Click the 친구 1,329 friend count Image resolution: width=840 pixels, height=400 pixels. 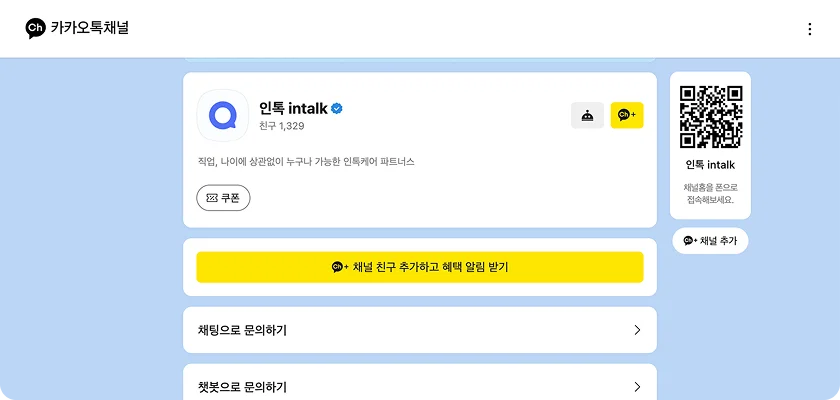282,126
